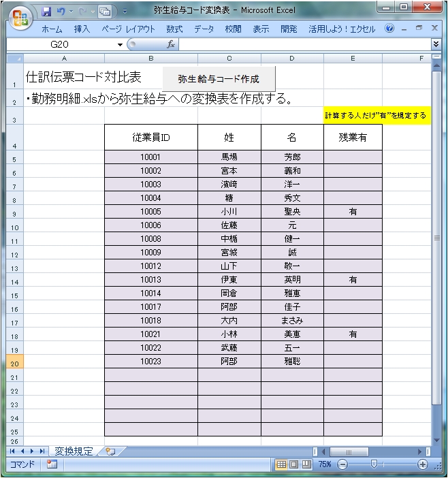
Task: Expand the Name Box dropdown arrow
Action: (120, 45)
